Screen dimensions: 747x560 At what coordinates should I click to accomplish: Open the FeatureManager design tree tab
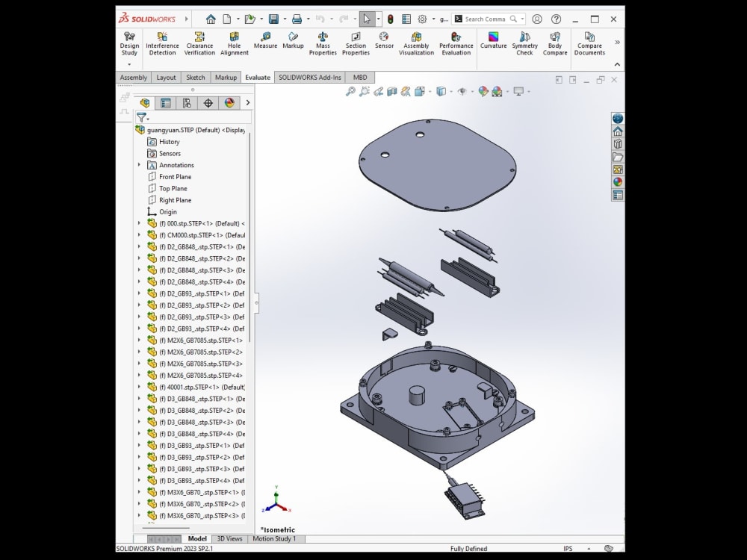click(145, 103)
